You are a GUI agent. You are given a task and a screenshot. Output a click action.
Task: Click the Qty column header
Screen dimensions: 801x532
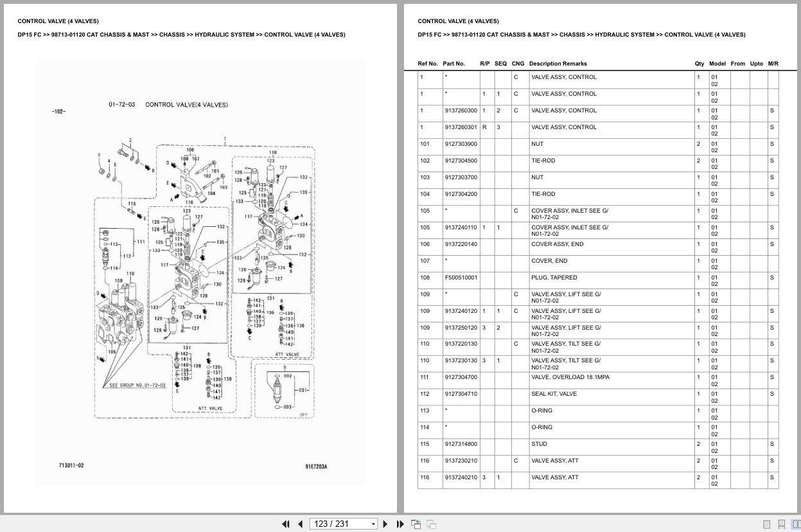[700, 64]
